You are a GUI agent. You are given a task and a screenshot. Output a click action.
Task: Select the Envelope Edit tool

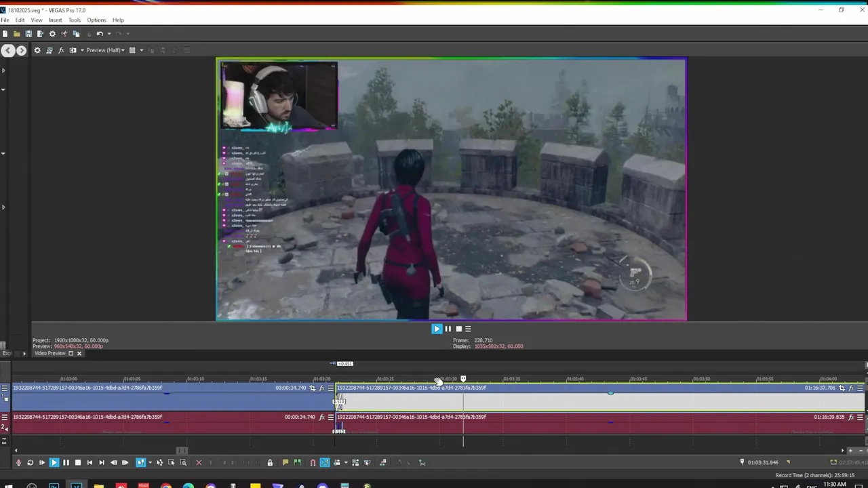159,462
